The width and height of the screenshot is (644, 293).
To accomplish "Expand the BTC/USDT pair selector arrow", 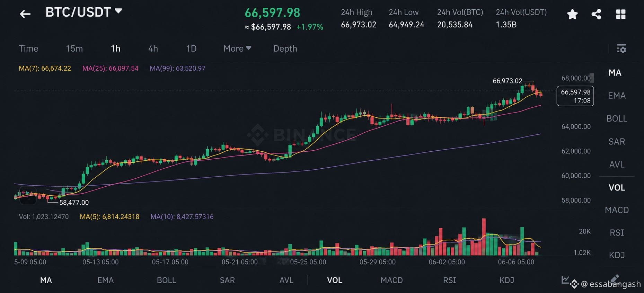I will point(118,11).
